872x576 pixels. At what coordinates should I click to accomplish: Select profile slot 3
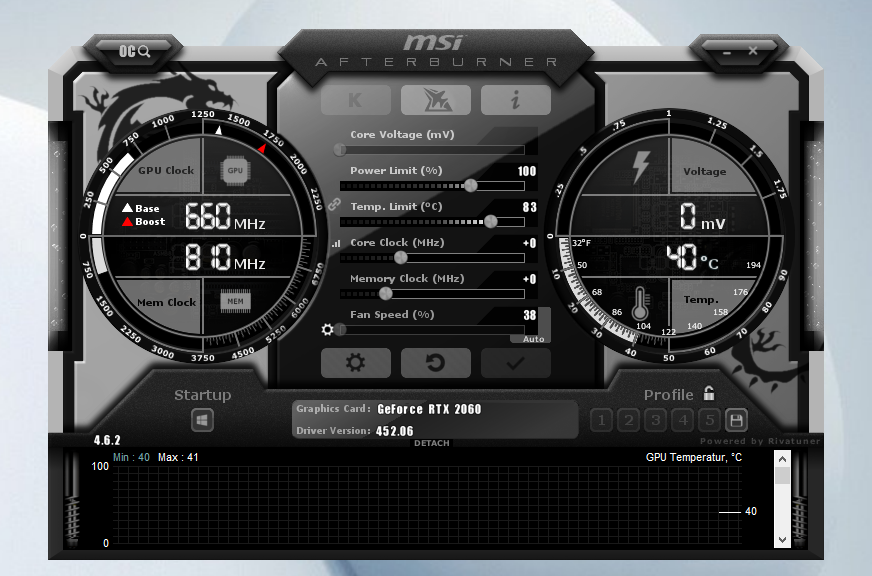pos(656,420)
